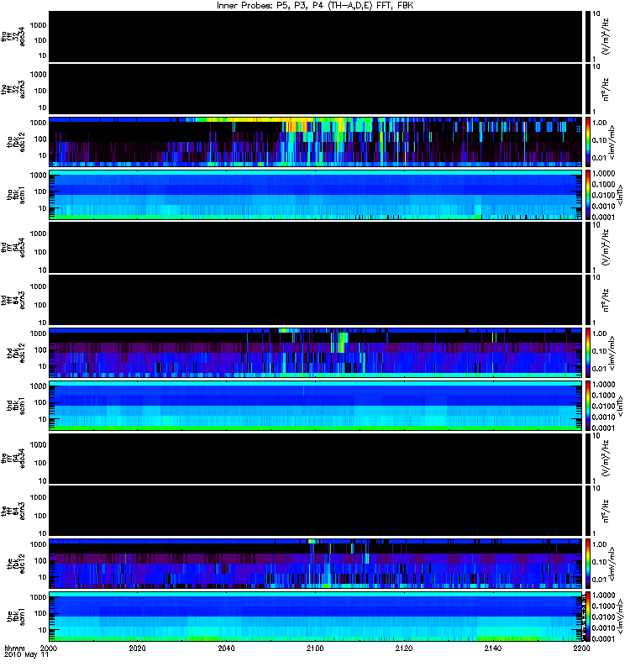Click the 'tha fbk edc12' y-axis label
The image size is (630, 672).
click(16, 142)
